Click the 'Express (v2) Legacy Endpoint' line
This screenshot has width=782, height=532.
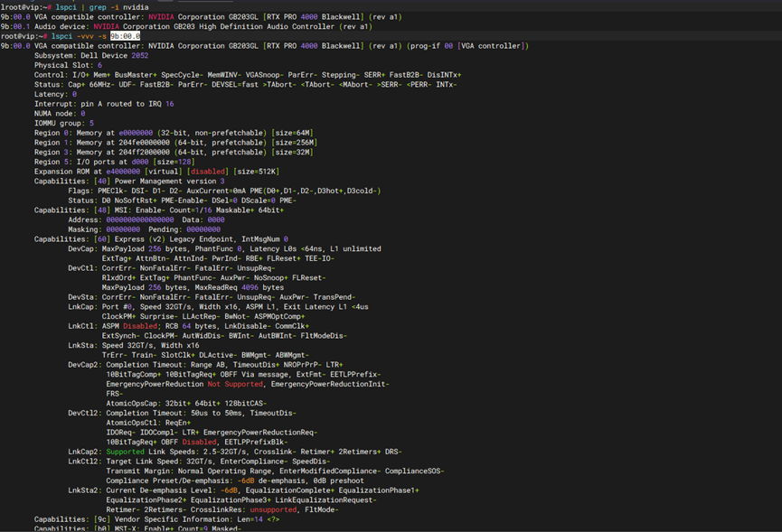tap(161, 239)
